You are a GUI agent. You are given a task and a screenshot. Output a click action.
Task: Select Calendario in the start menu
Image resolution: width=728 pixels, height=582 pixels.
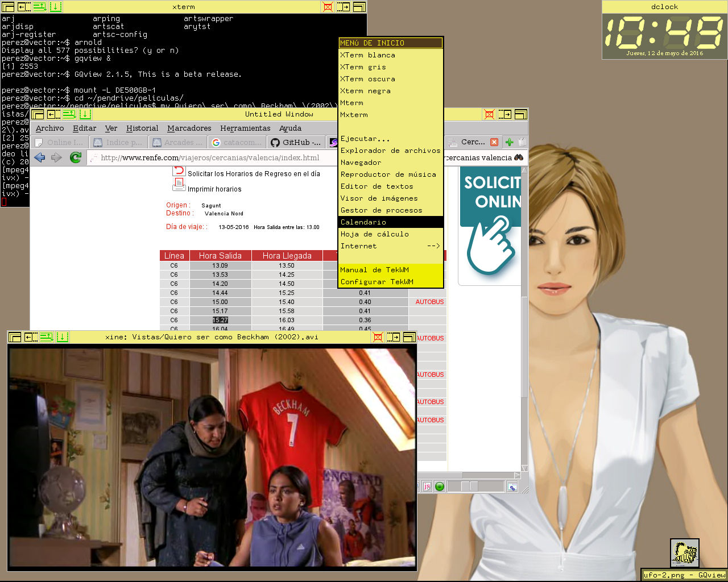pyautogui.click(x=390, y=222)
